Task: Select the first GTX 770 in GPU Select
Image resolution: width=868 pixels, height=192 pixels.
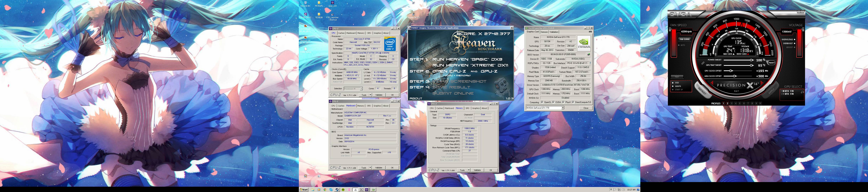Action: 788,91
